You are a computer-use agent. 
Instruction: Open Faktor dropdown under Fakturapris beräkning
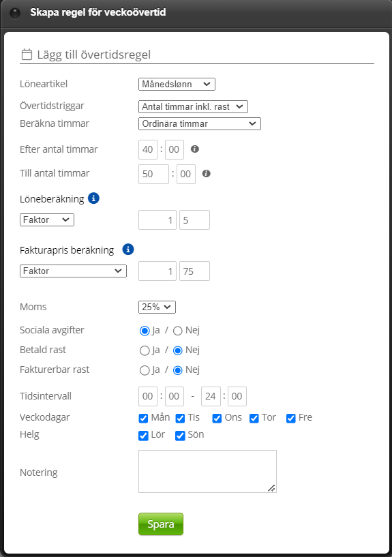click(x=73, y=271)
